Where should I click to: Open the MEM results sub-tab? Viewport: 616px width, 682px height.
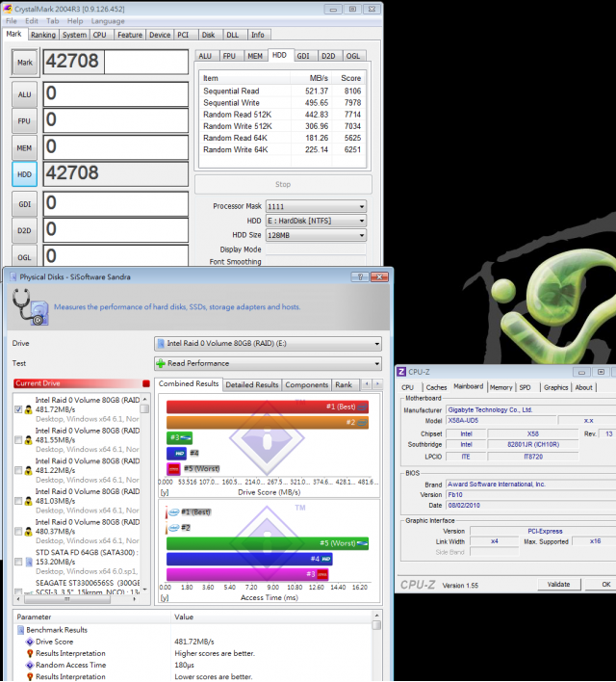(x=255, y=56)
